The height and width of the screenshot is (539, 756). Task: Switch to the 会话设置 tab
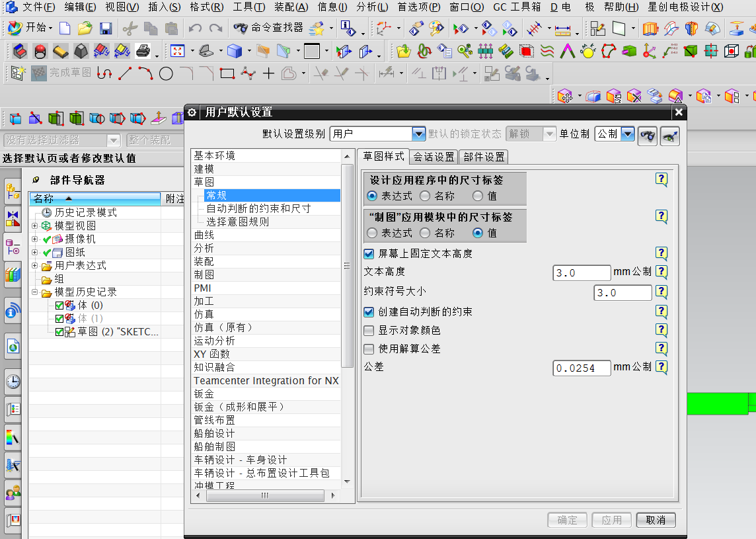click(434, 157)
